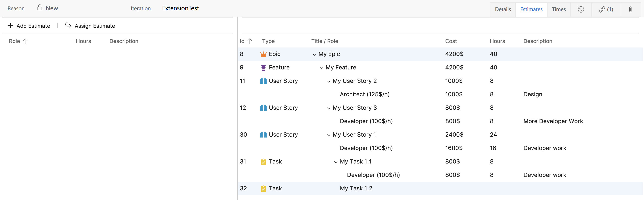
Task: Open the History tab clock icon
Action: click(x=581, y=10)
